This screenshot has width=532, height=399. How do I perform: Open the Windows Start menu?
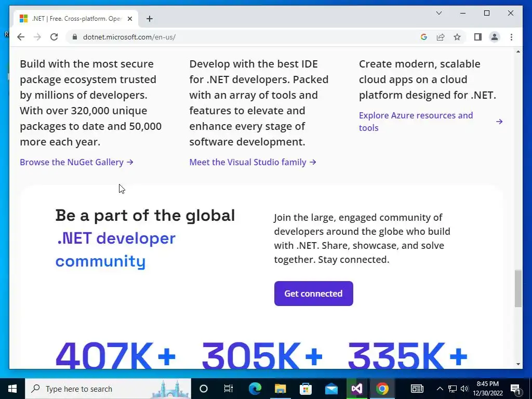click(x=12, y=389)
